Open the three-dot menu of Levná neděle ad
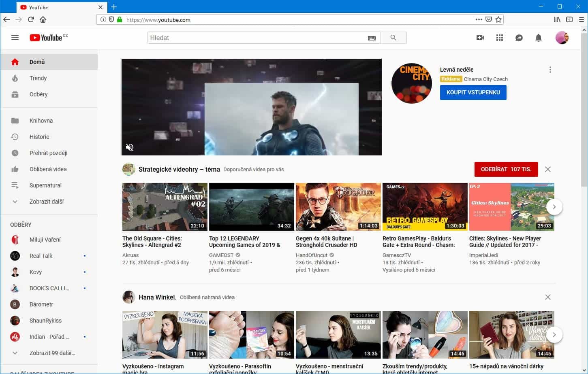Viewport: 588px width, 374px height. pyautogui.click(x=550, y=70)
